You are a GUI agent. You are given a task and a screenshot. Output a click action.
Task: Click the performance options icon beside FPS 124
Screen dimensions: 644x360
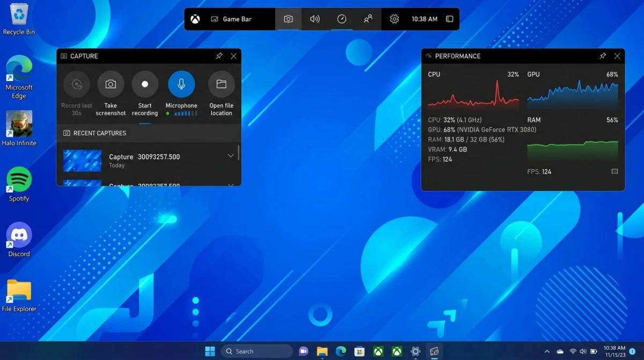(x=614, y=171)
